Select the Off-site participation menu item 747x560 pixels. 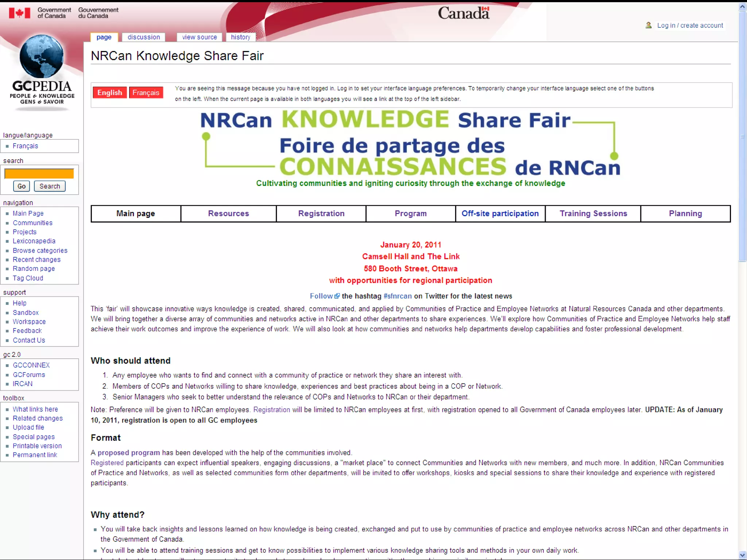click(x=500, y=214)
